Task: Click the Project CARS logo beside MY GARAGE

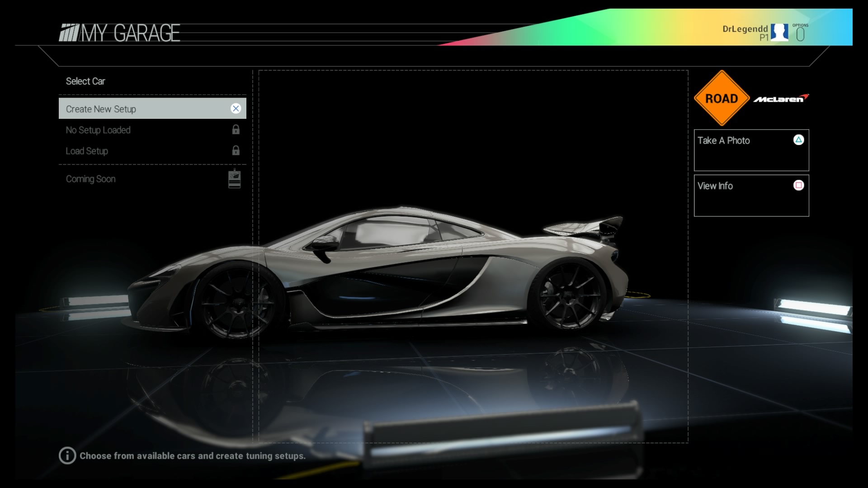Action: (x=69, y=33)
